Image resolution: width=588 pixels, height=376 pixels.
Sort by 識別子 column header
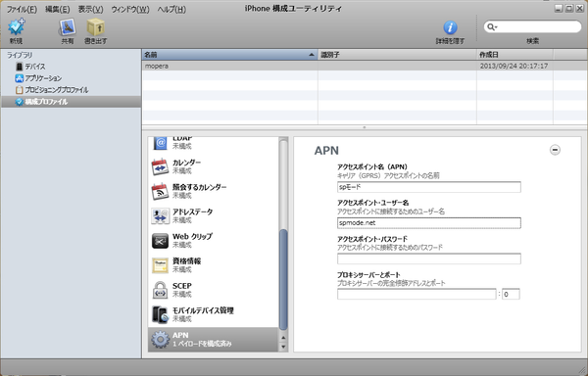coord(397,55)
